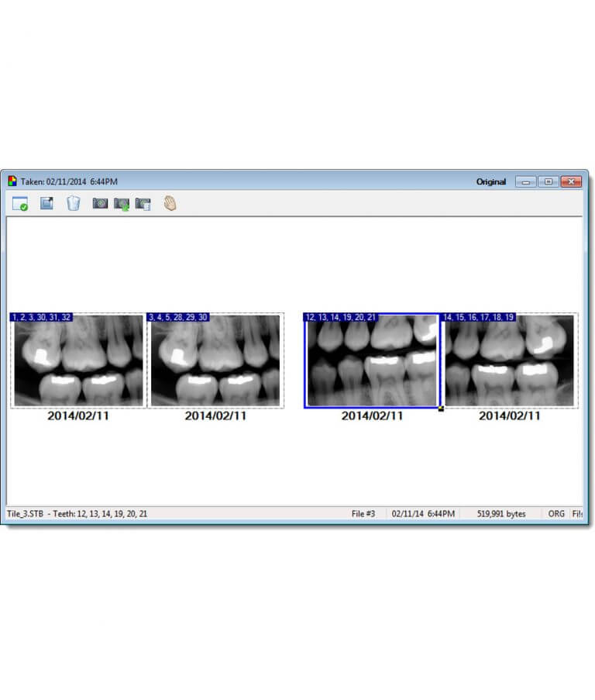
Task: Select x-ray thumbnail for teeth 14, 15, 16, 17, 18, 19
Action: click(509, 360)
